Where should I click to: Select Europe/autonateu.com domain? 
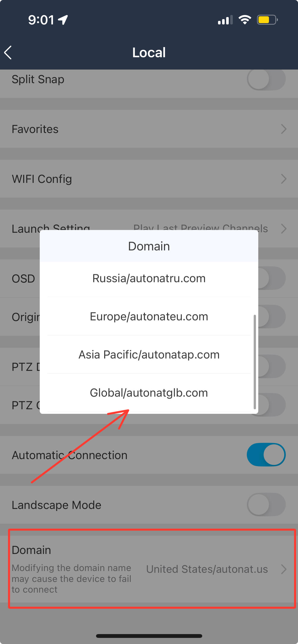tap(149, 316)
